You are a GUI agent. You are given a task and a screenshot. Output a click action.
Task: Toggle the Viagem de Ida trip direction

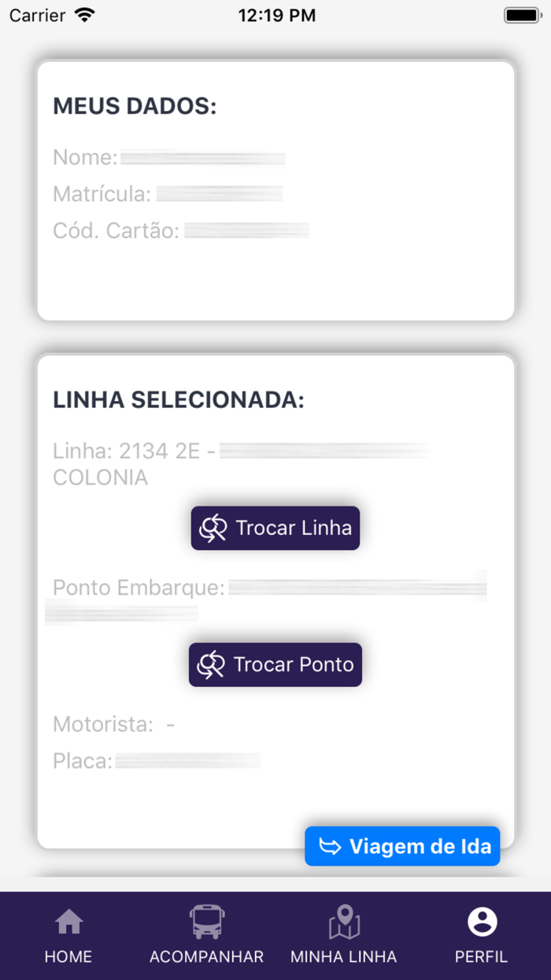tap(402, 847)
